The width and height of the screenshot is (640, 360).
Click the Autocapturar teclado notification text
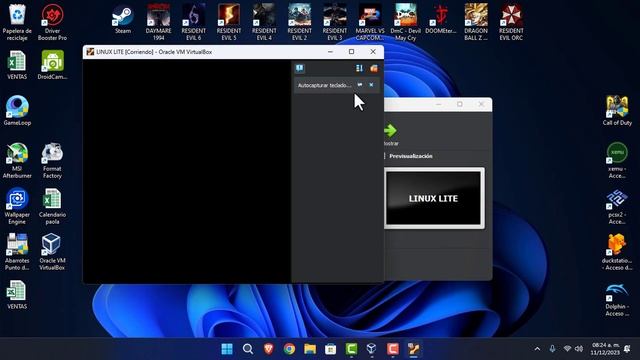click(324, 85)
